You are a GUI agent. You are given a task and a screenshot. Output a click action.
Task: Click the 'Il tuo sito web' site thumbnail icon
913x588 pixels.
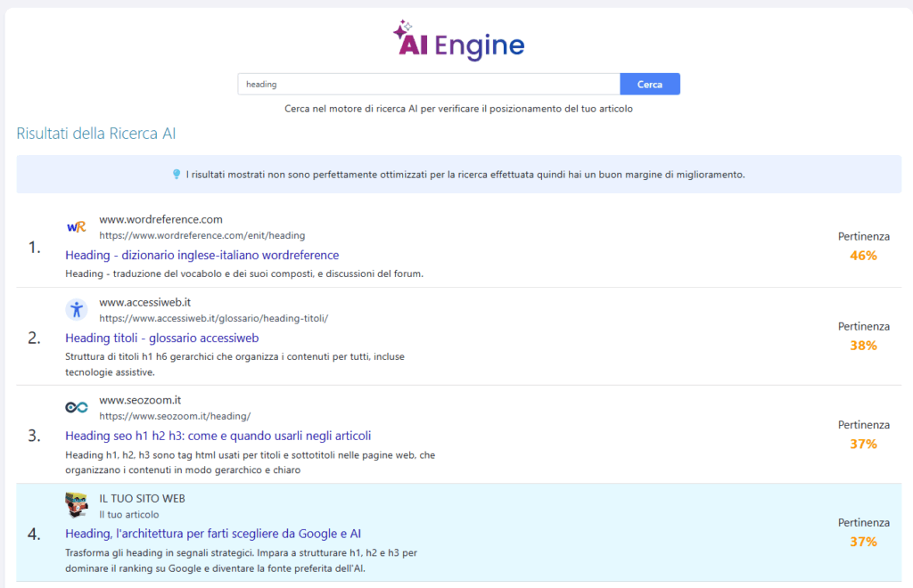(77, 504)
